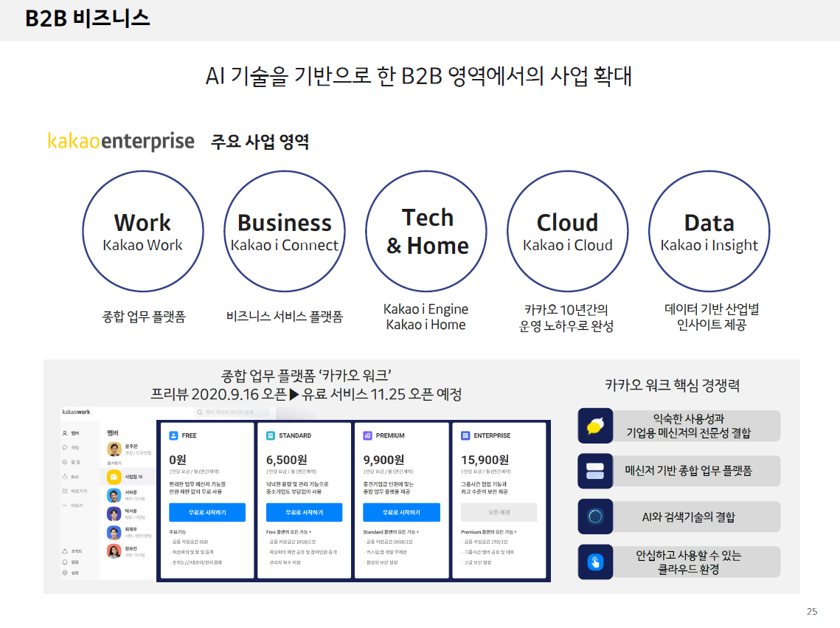Click 종합 업무 플랫폼 caption under Work

pos(144,317)
